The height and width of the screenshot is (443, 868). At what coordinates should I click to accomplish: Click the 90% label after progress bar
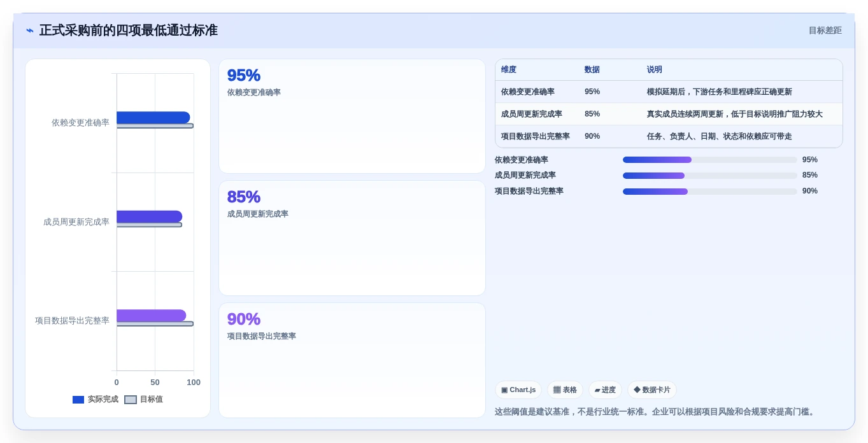click(810, 191)
